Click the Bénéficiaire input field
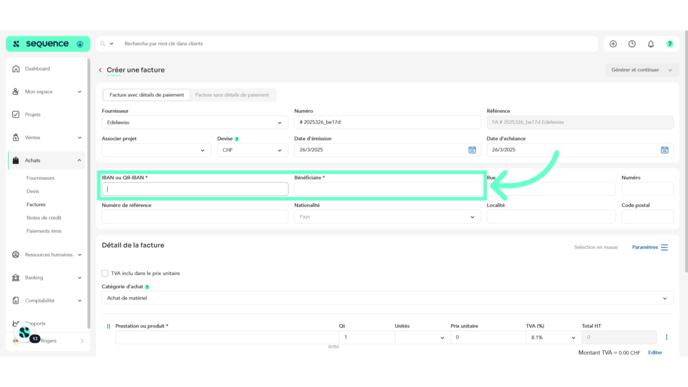Viewport: 688px width, 387px height. (x=387, y=189)
